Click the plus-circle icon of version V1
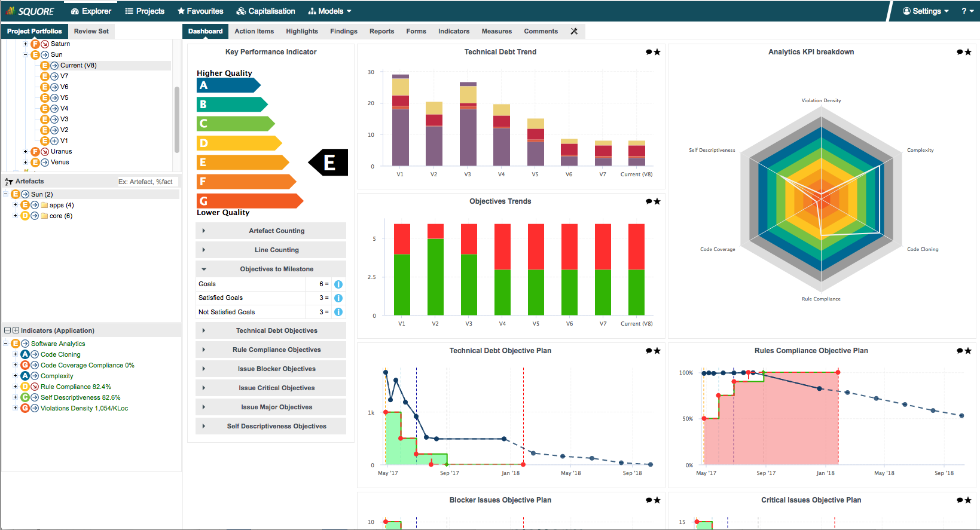Screen dimensions: 980x530 pyautogui.click(x=54, y=141)
